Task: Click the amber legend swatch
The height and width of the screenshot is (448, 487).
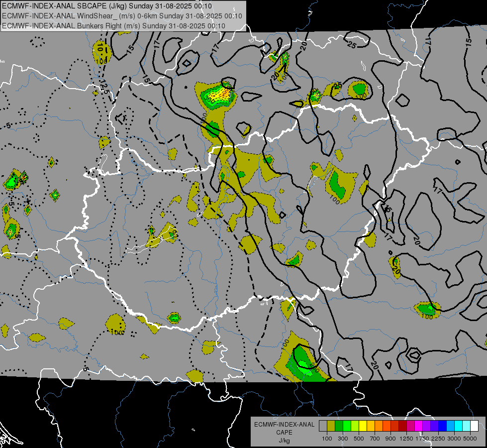Action: 371,426
